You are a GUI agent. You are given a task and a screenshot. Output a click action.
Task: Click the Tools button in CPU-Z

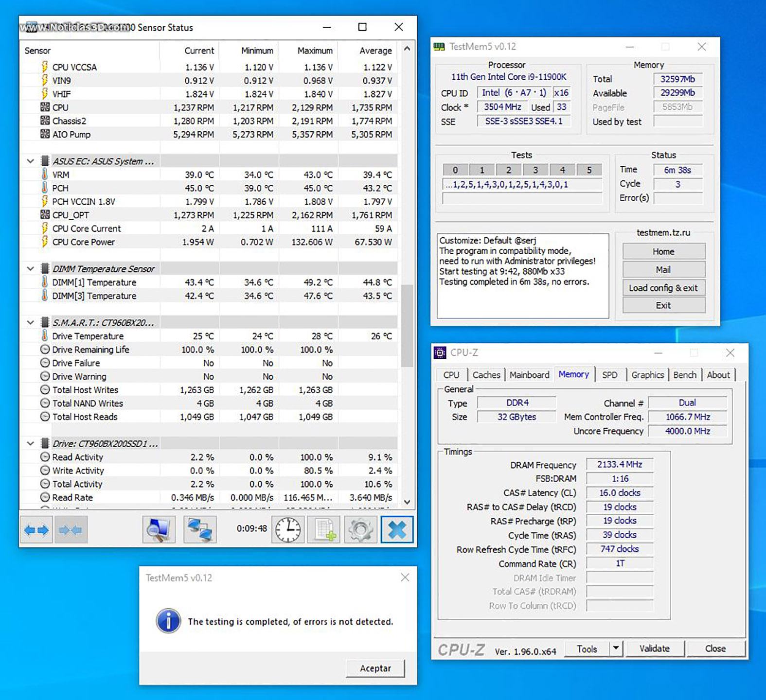click(587, 648)
